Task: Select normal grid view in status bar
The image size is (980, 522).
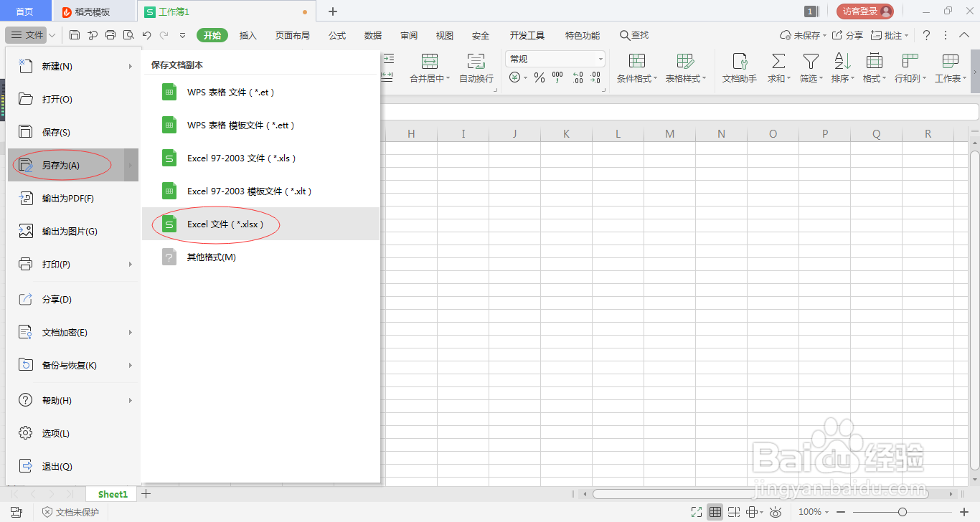Action: point(715,512)
